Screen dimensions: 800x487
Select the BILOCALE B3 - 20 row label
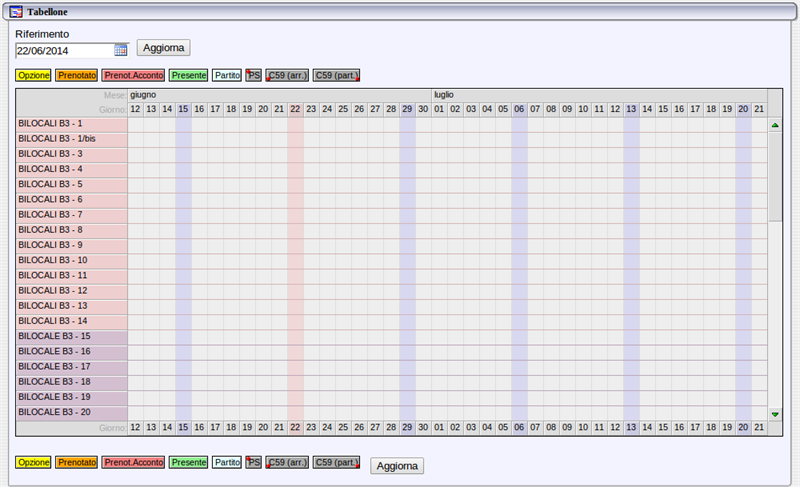click(x=71, y=412)
